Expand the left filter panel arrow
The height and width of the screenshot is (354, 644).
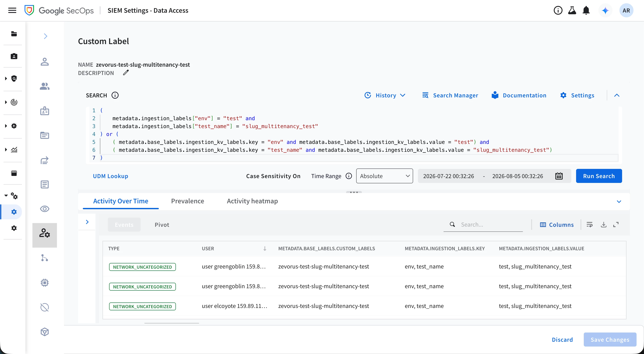[87, 222]
